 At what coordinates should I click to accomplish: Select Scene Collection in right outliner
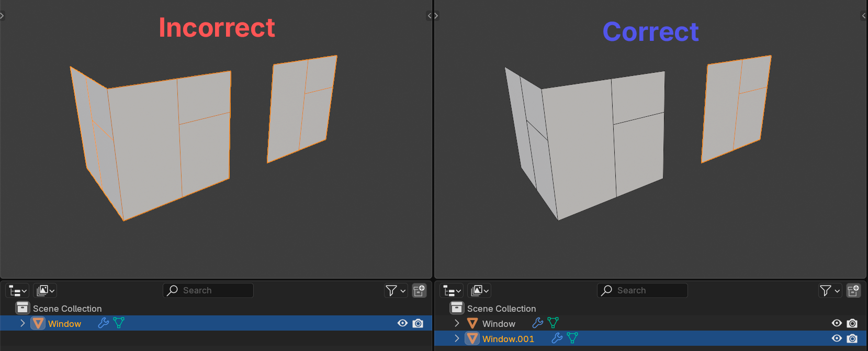coord(502,309)
